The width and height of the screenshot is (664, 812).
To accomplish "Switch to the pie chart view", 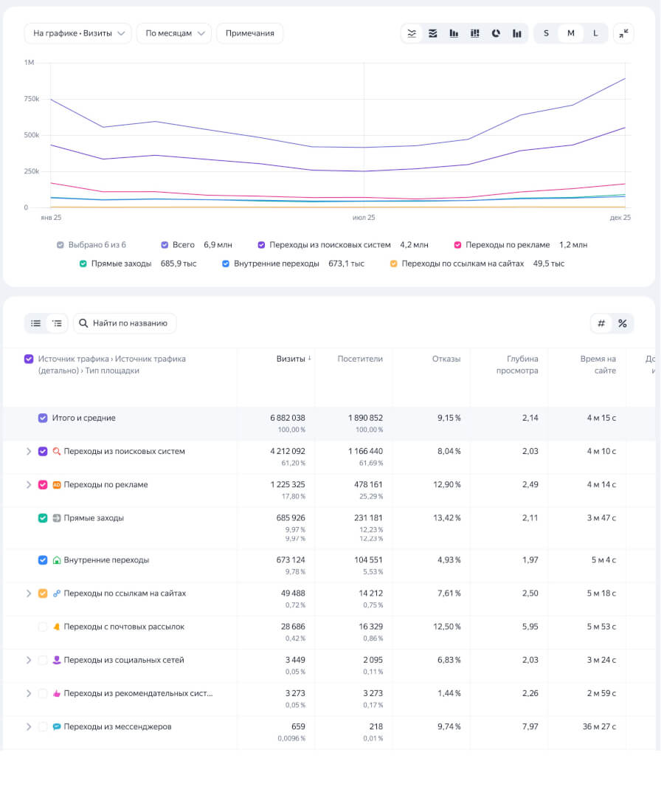I will coord(497,33).
